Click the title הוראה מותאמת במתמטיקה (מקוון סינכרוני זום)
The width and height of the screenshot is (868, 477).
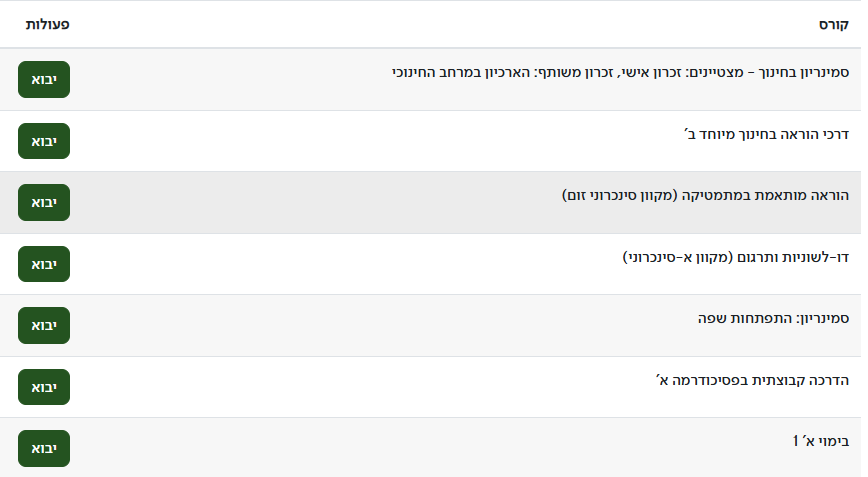pyautogui.click(x=705, y=196)
